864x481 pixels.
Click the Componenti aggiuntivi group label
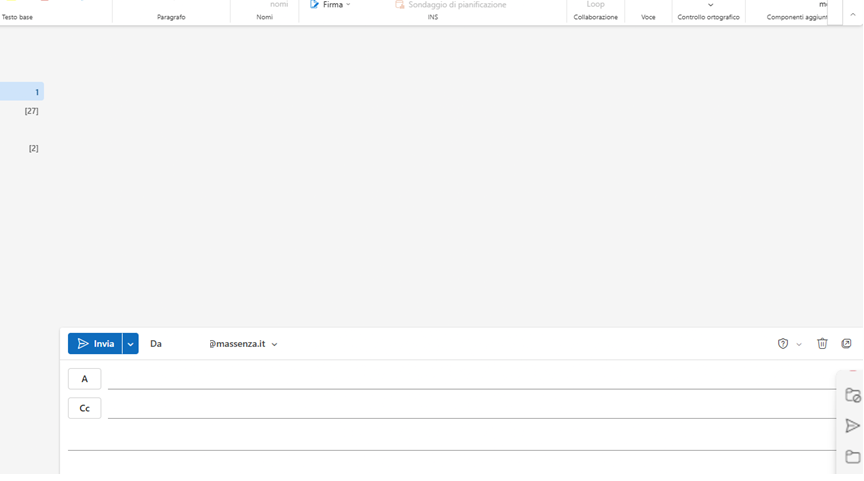797,17
